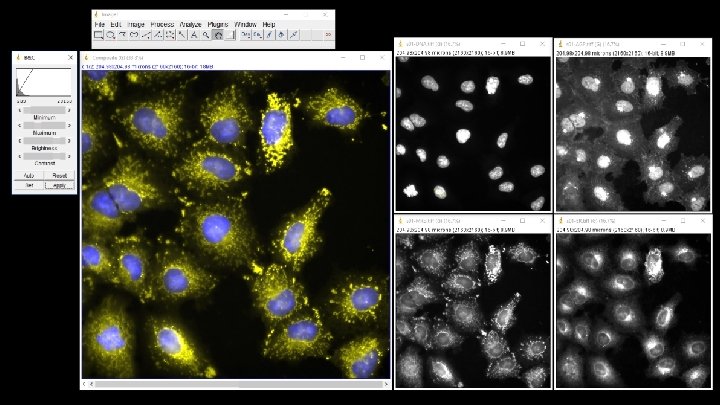This screenshot has width=720, height=405.
Task: Open the File menu
Action: [x=100, y=24]
